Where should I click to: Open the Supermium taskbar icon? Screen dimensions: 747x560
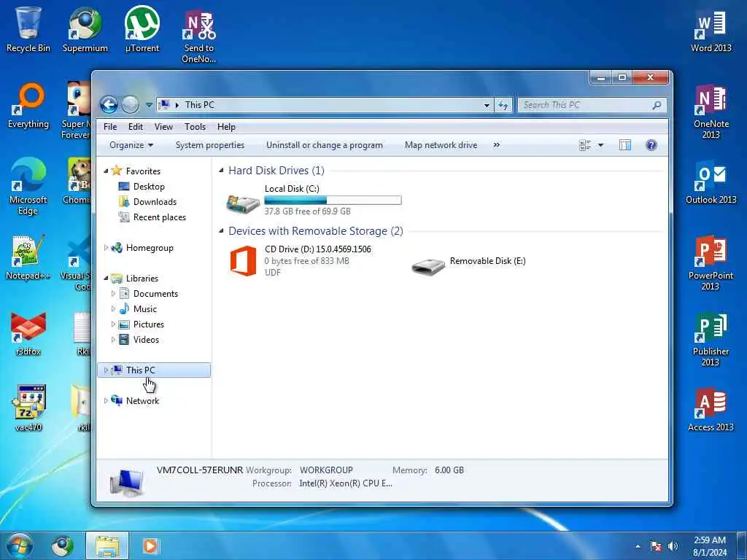tap(63, 545)
